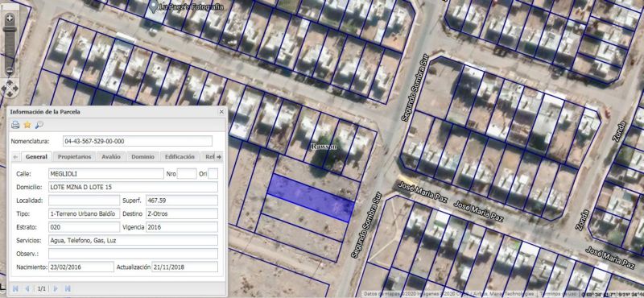The height and width of the screenshot is (298, 644).
Task: Pan the map down using arrow
Action: (x=10, y=94)
